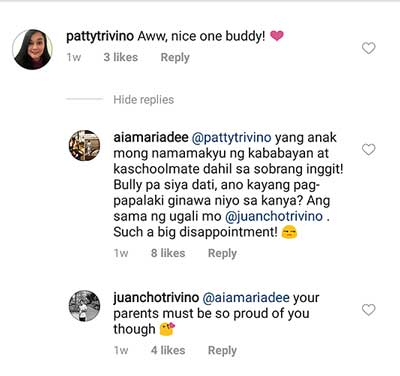Tap the juanchotrivino username
This screenshot has width=400, height=376.
click(x=156, y=298)
